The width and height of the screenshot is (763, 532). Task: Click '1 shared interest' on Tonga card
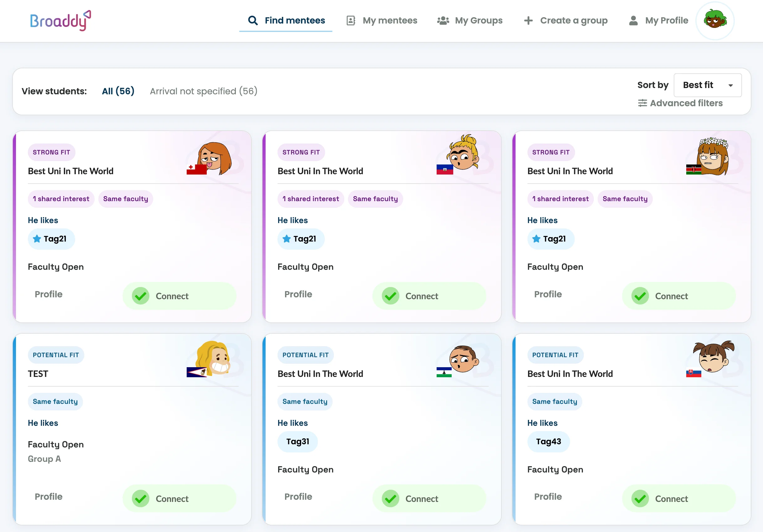(61, 199)
